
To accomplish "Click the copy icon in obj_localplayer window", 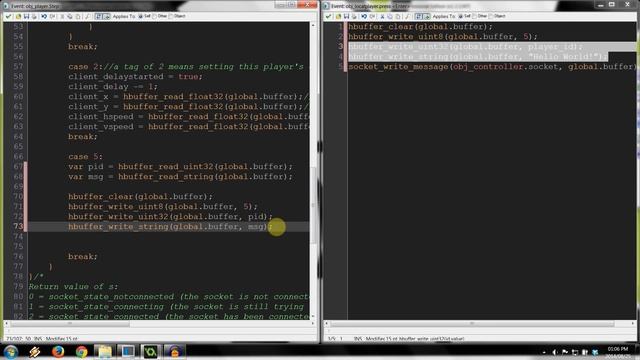I will pos(390,16).
